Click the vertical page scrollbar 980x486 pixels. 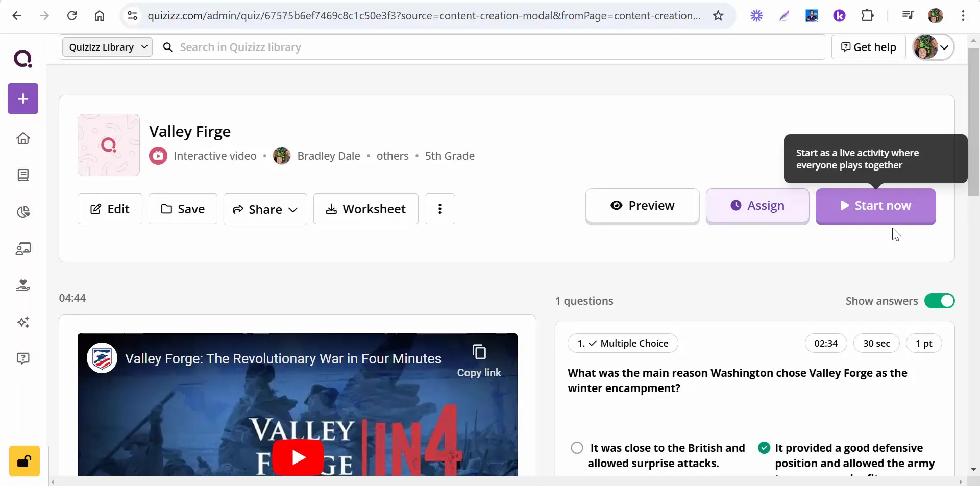point(973,123)
